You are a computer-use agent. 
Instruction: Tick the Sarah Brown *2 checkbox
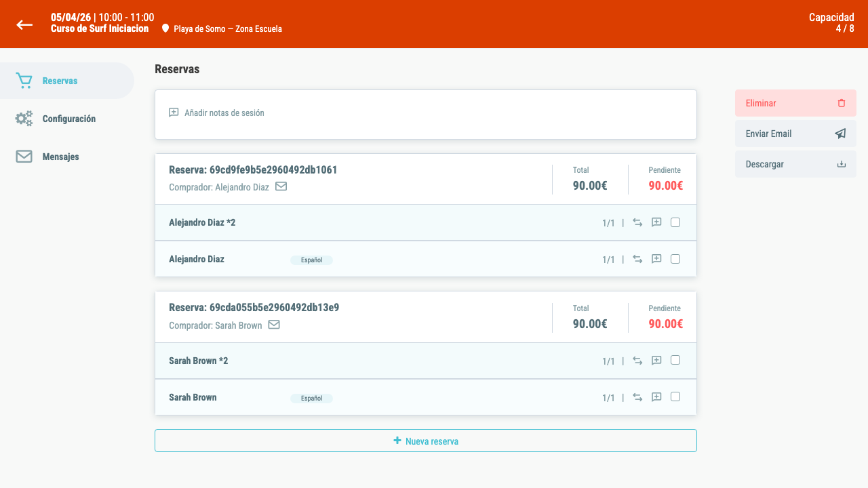[675, 361]
